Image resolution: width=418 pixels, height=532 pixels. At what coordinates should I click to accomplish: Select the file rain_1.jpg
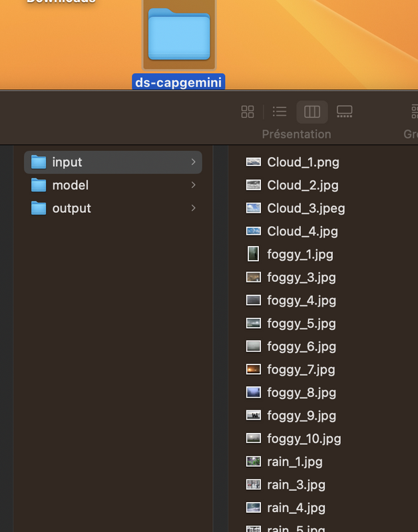click(296, 462)
